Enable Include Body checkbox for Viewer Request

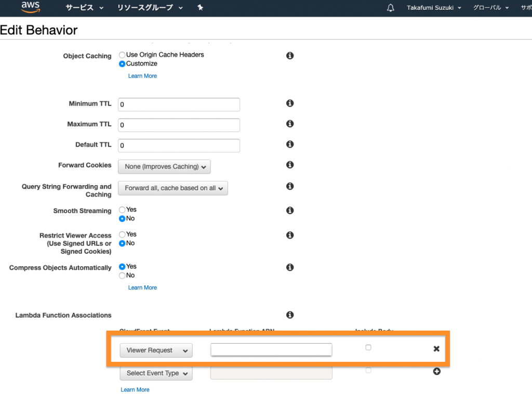click(x=368, y=347)
